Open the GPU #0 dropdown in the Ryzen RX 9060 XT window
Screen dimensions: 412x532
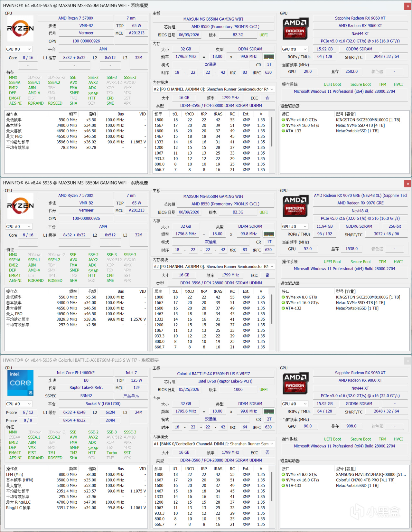(295, 49)
